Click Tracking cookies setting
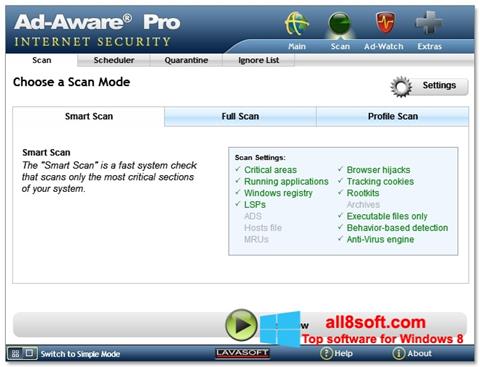480x367 pixels. click(380, 181)
